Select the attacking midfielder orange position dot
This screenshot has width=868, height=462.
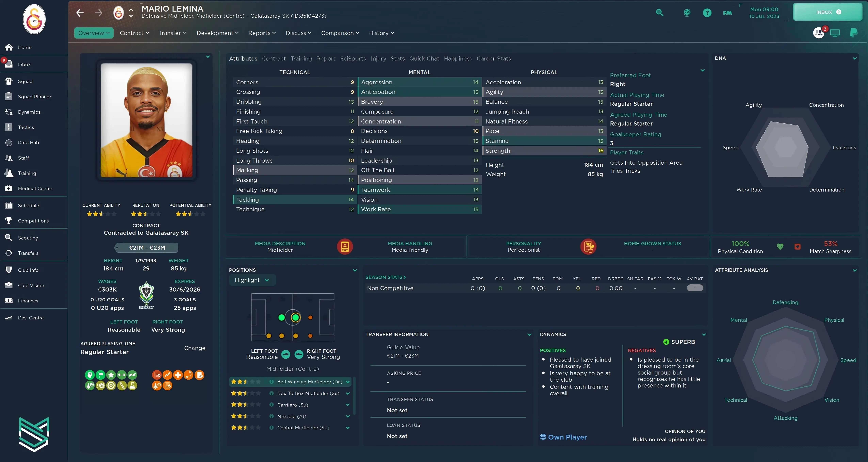pyautogui.click(x=310, y=317)
